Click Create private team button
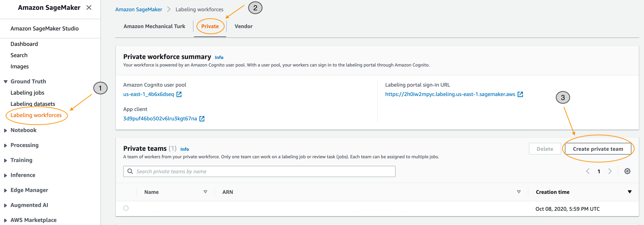The image size is (644, 225). coord(598,149)
